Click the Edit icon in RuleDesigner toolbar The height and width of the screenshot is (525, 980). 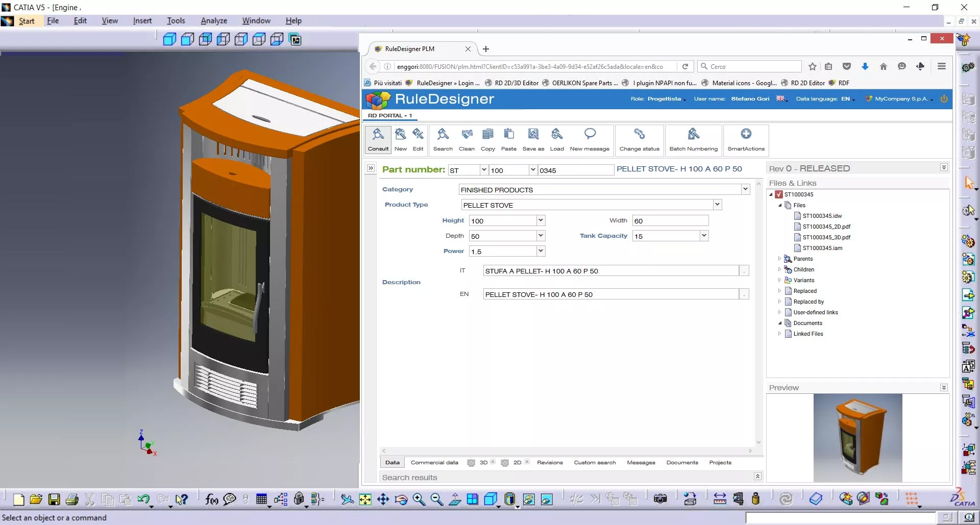[418, 139]
